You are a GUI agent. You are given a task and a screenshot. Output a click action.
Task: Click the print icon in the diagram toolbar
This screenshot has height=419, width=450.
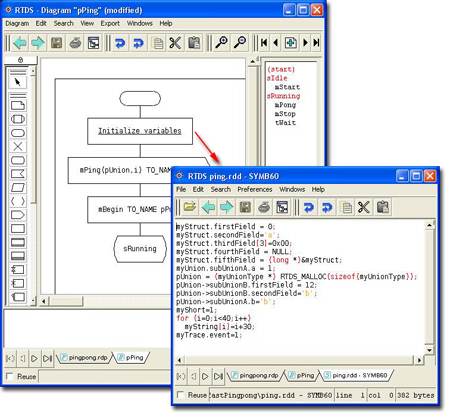pos(75,43)
